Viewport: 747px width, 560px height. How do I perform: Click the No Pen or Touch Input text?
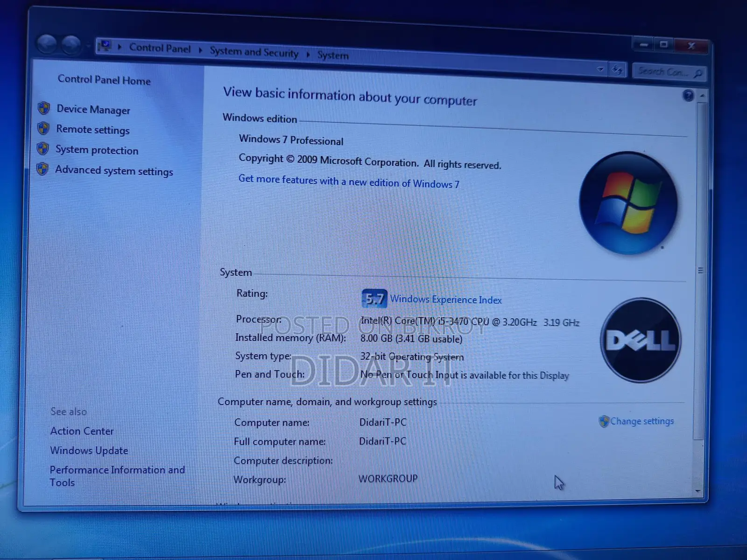(465, 375)
